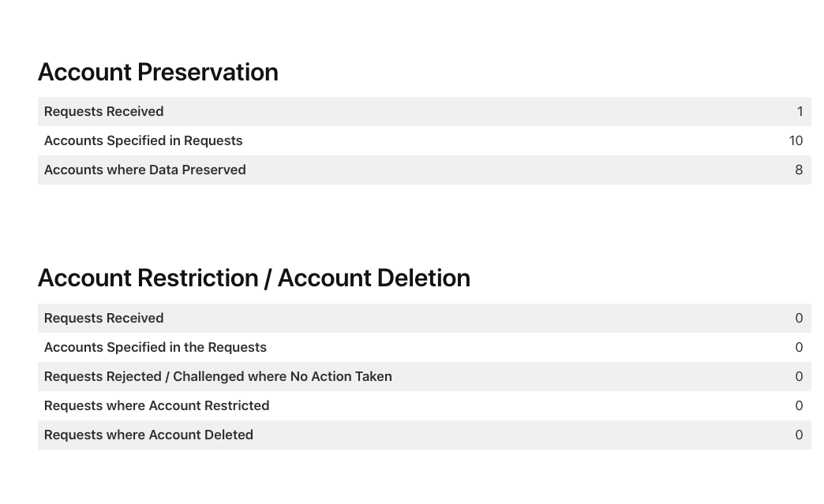Click Requests where Account Restricted label

156,405
